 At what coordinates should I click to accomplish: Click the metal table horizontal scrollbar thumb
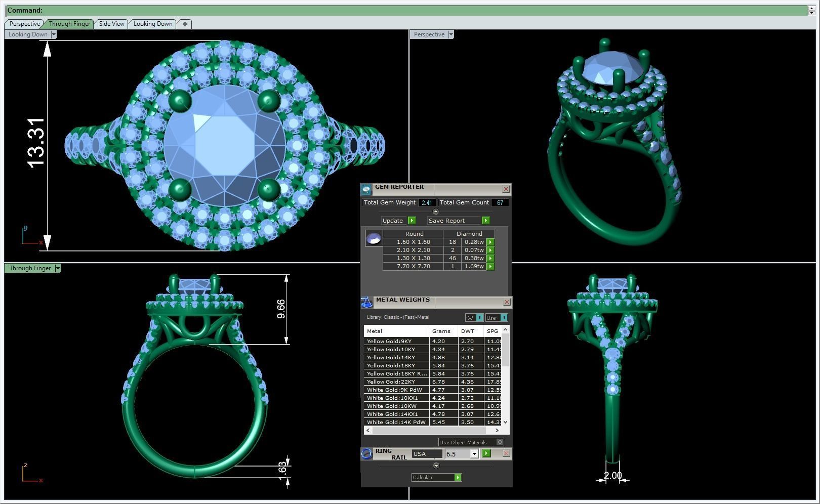pos(429,430)
